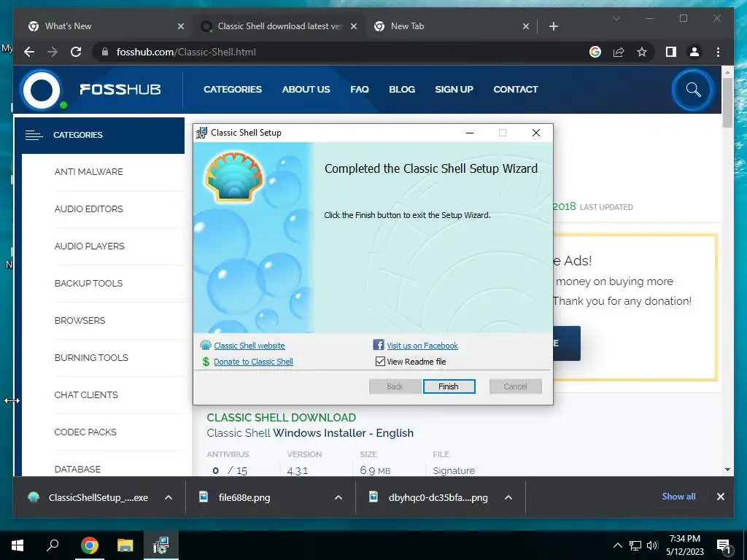Open the Chrome profile avatar icon
Viewport: 747px width, 560px height.
694,52
